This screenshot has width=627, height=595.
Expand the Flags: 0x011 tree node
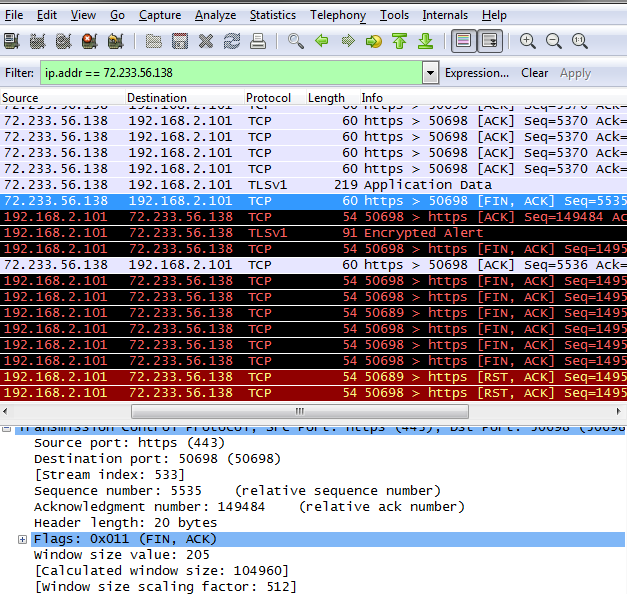[22, 539]
